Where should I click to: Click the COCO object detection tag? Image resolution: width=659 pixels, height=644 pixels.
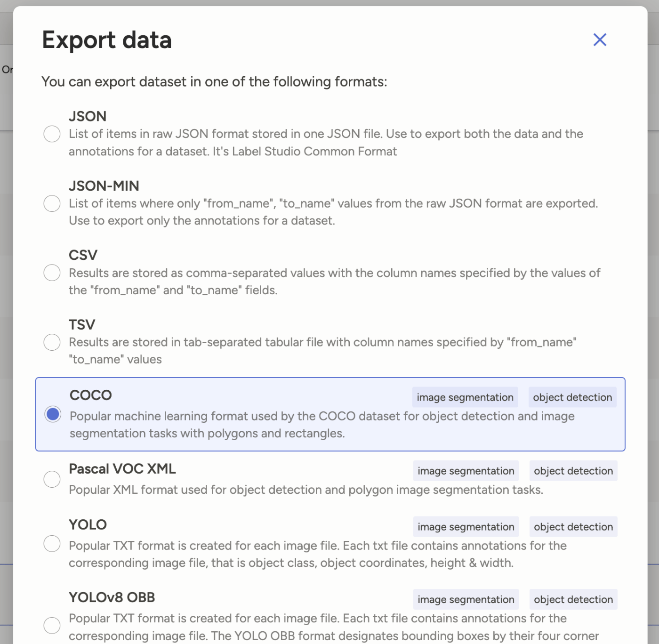click(572, 397)
